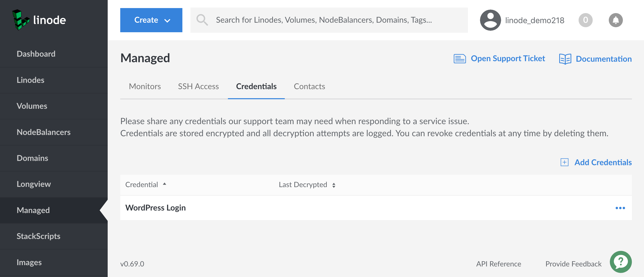Focus the search input field

pos(327,20)
